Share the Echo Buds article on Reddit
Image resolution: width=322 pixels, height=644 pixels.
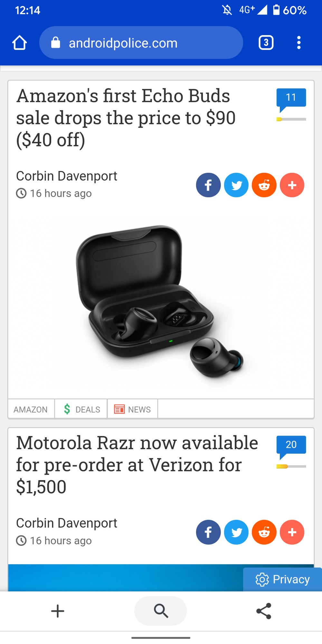click(264, 185)
